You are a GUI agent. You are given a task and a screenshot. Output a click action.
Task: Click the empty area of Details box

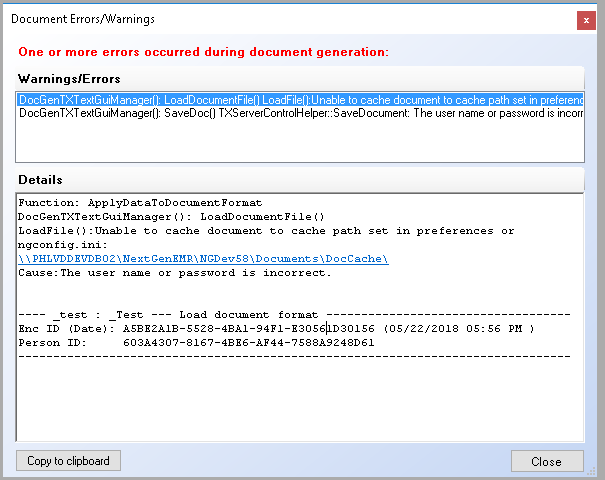(x=300, y=401)
